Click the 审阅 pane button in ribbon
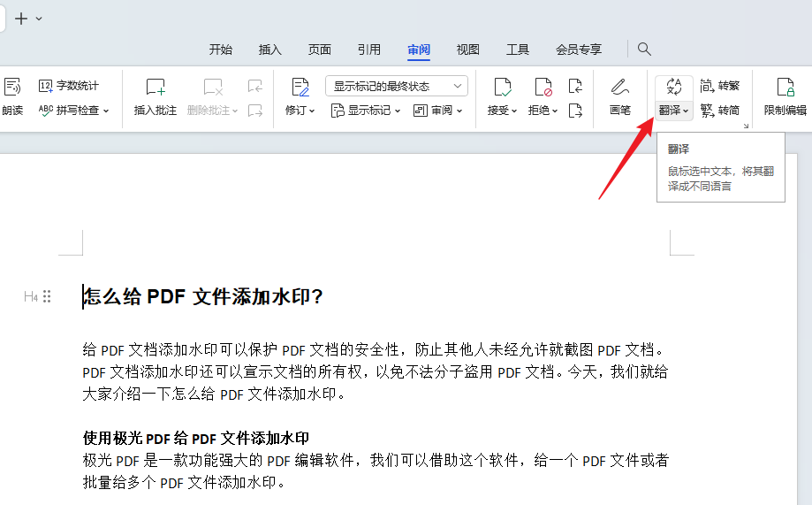The height and width of the screenshot is (505, 812). pos(433,111)
